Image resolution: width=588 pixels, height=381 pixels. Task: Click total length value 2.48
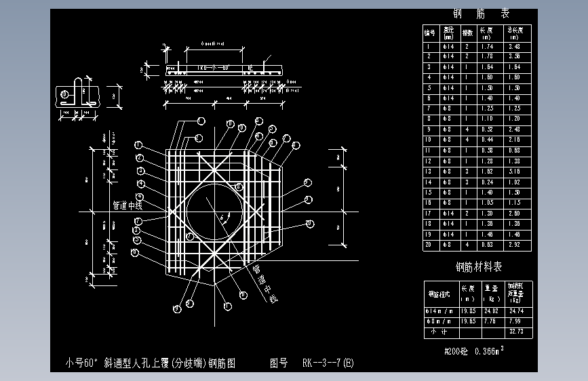[514, 129]
